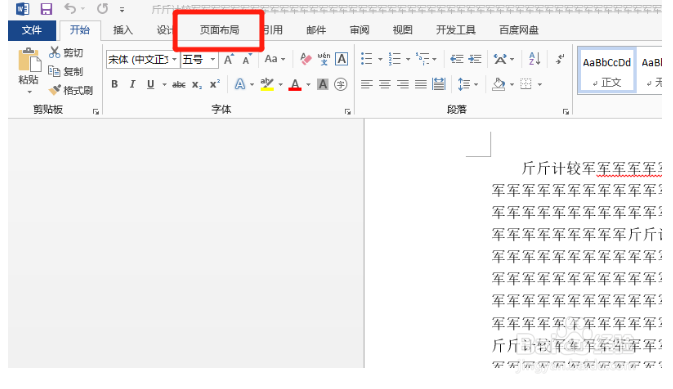This screenshot has height=389, width=673.
Task: Redo the last action
Action: click(102, 8)
